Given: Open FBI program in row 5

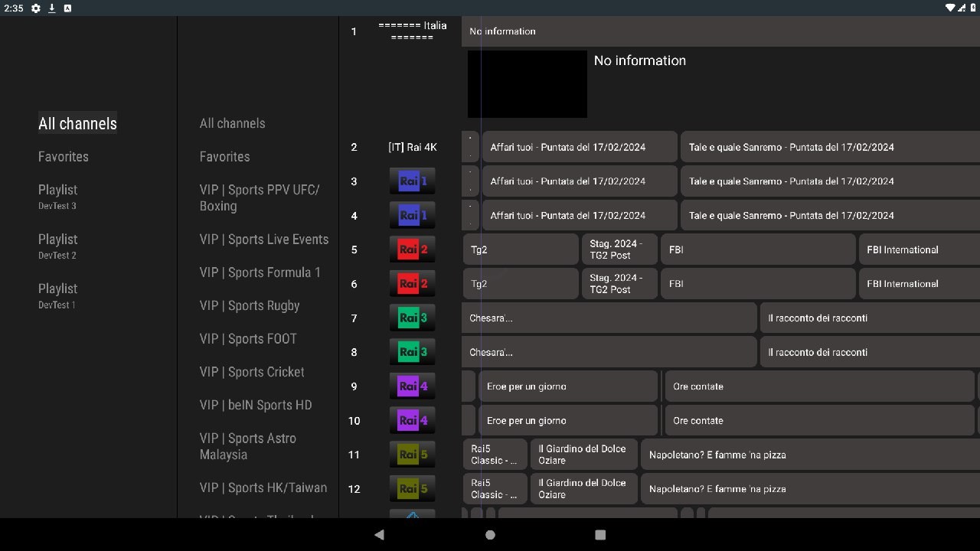Looking at the screenshot, I should (x=758, y=249).
